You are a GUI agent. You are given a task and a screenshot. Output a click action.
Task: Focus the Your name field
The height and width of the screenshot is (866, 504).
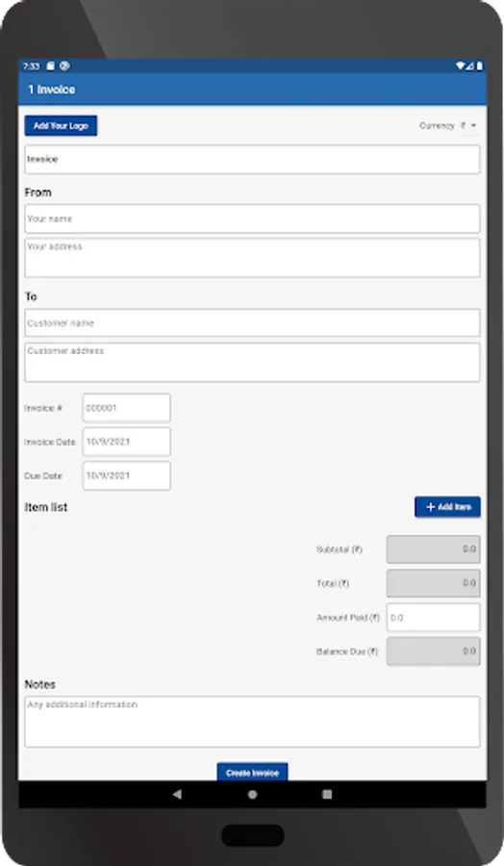pos(252,218)
